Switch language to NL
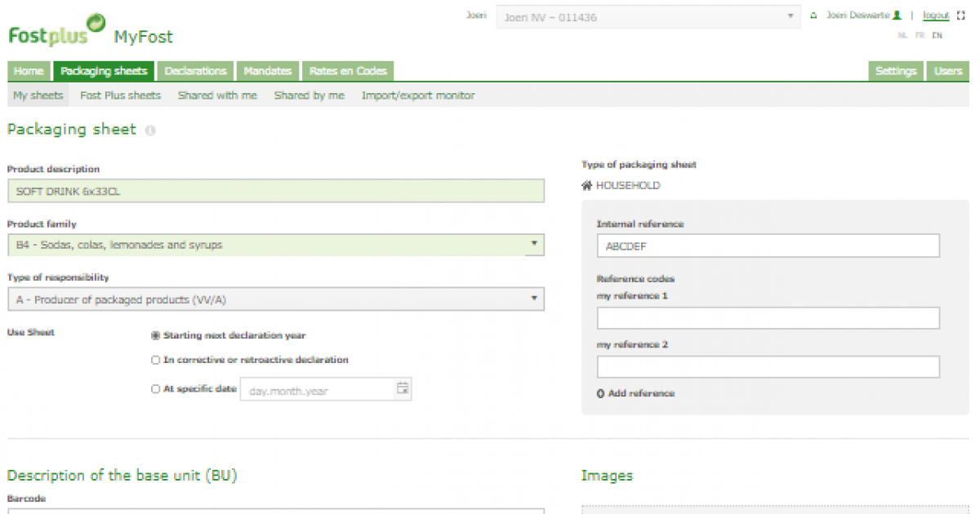This screenshot has height=514, width=980. (902, 36)
